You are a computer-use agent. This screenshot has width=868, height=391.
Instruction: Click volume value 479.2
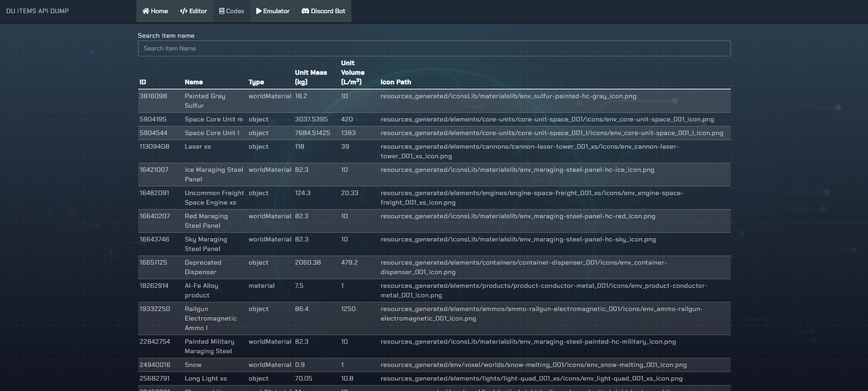pos(349,262)
